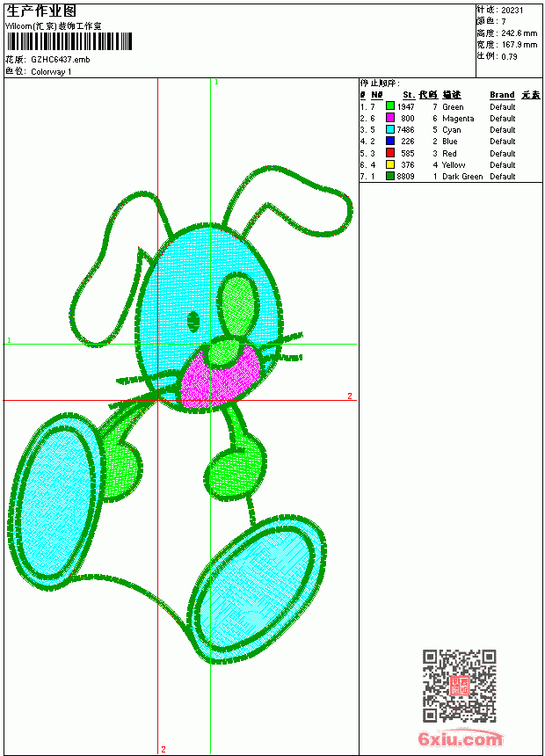
Task: Click the QR code with red stamp
Action: tap(459, 685)
